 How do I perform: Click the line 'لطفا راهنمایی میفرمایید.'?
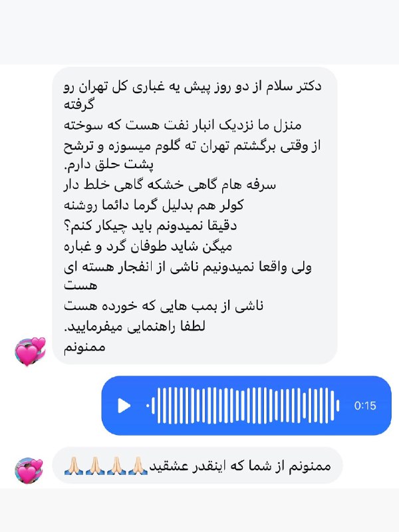pos(134,327)
